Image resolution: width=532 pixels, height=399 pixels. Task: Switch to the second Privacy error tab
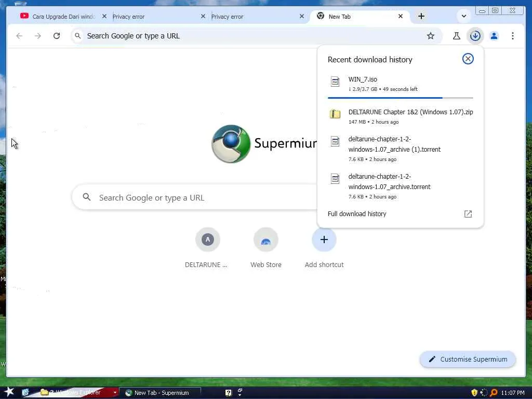[x=257, y=16]
